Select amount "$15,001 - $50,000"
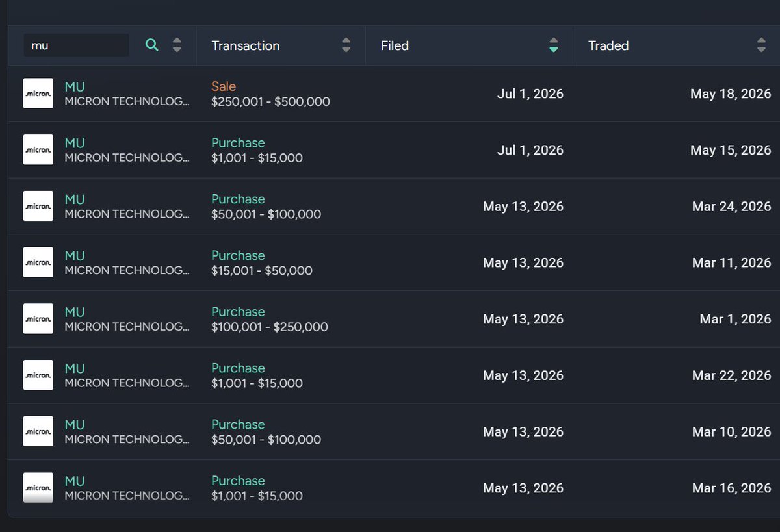 point(262,271)
